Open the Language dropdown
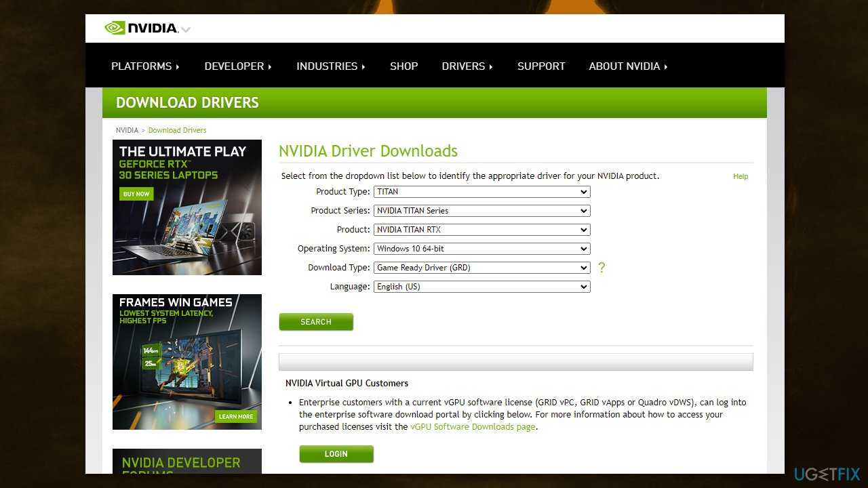This screenshot has height=488, width=868. [x=481, y=287]
